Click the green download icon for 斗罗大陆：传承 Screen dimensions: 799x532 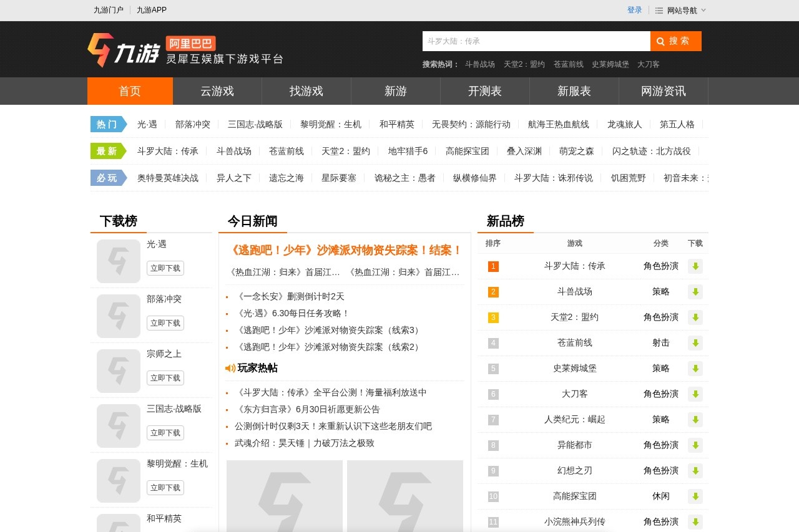[x=695, y=266]
